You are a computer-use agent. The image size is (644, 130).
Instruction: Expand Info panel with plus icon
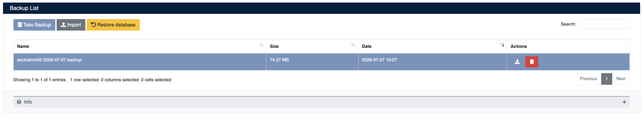point(624,102)
